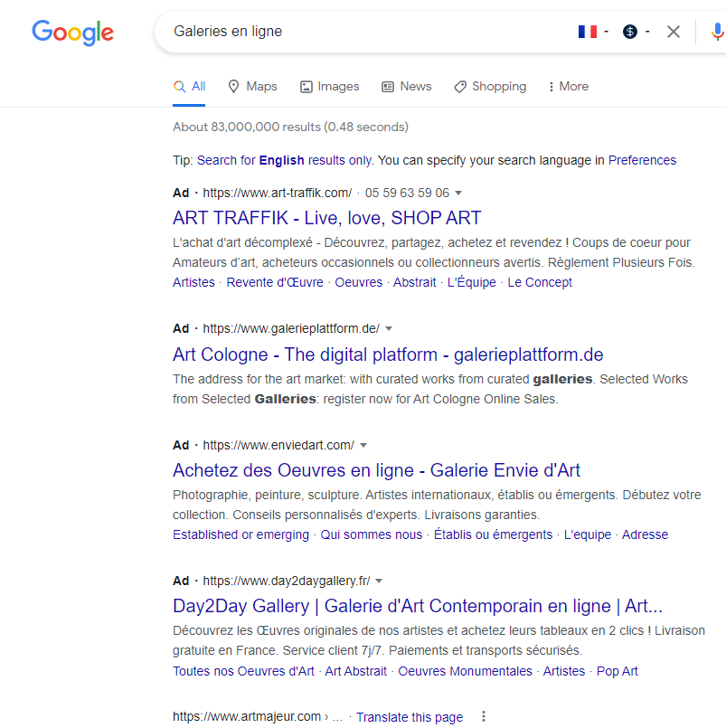Image resolution: width=726 pixels, height=728 pixels.
Task: Expand the enviedart.com ad dropdown arrow
Action: [x=363, y=445]
